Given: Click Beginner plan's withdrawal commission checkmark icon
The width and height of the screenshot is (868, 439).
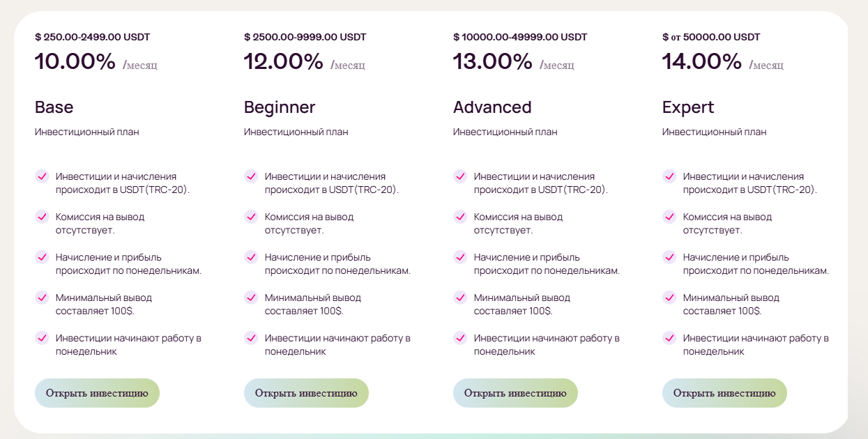Looking at the screenshot, I should [x=251, y=217].
